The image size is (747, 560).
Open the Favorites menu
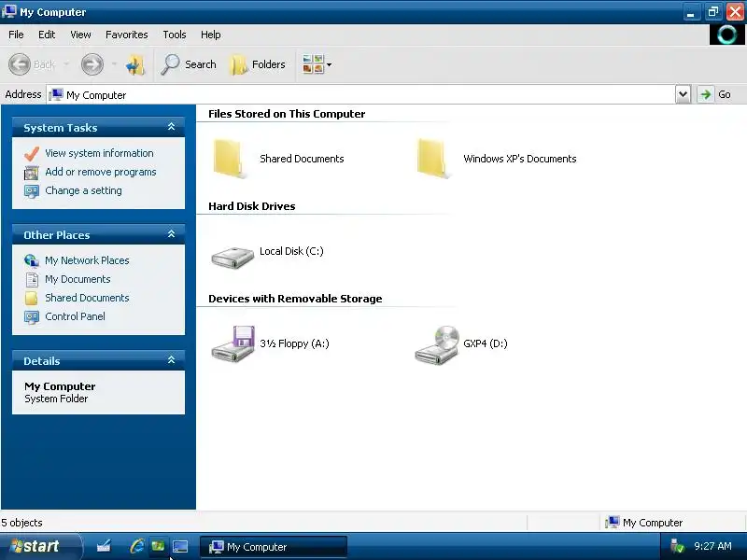[126, 35]
